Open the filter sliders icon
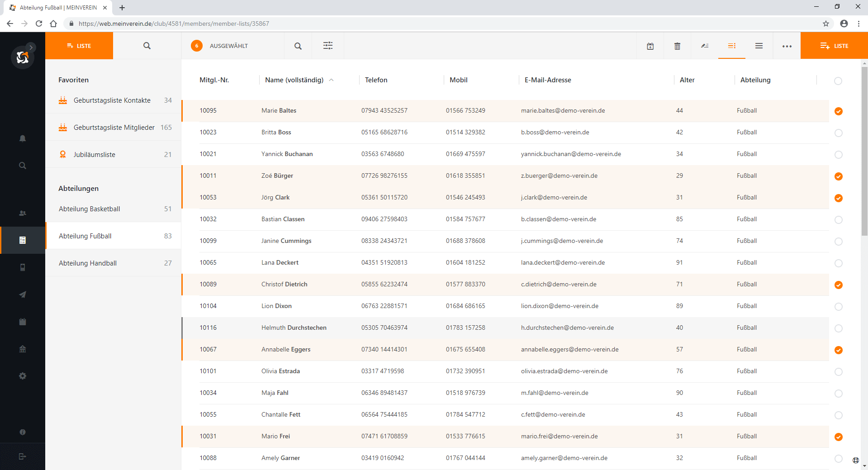Image resolution: width=868 pixels, height=470 pixels. 328,46
